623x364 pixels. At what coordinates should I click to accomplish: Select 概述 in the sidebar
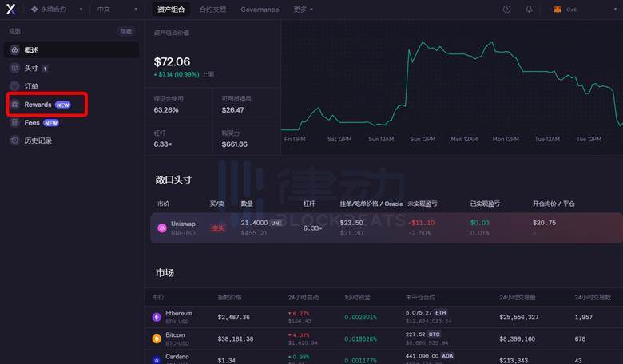[x=72, y=50]
